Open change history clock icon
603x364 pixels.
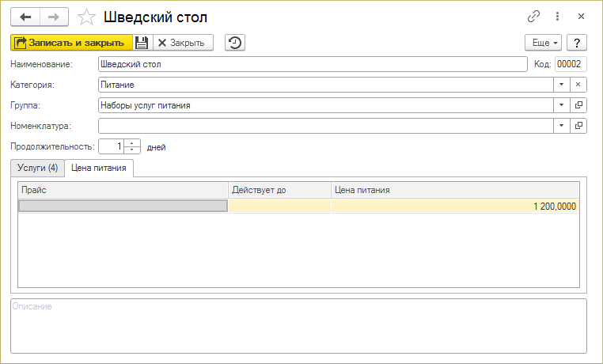click(234, 43)
